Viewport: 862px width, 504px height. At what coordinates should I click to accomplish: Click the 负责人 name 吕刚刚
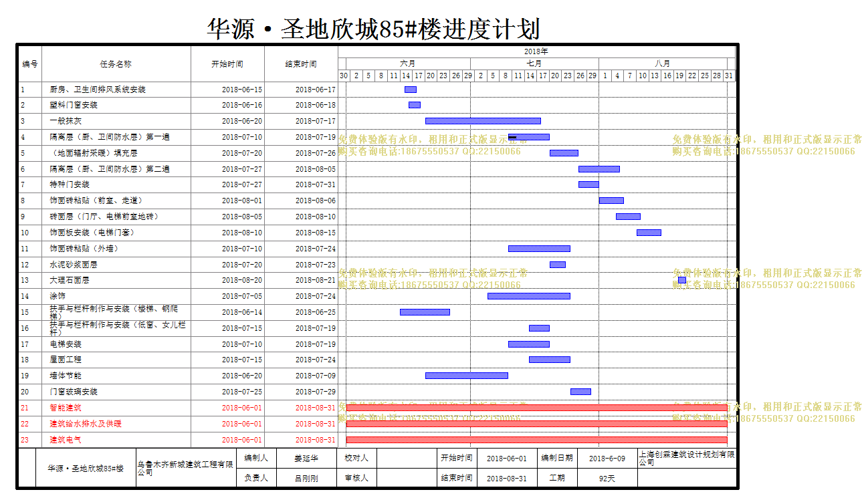pyautogui.click(x=306, y=479)
